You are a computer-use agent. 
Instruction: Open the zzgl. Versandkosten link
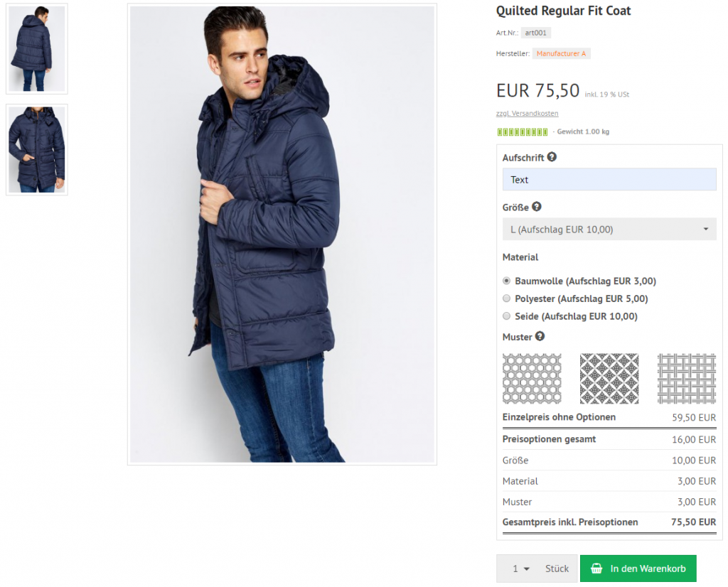coord(527,114)
